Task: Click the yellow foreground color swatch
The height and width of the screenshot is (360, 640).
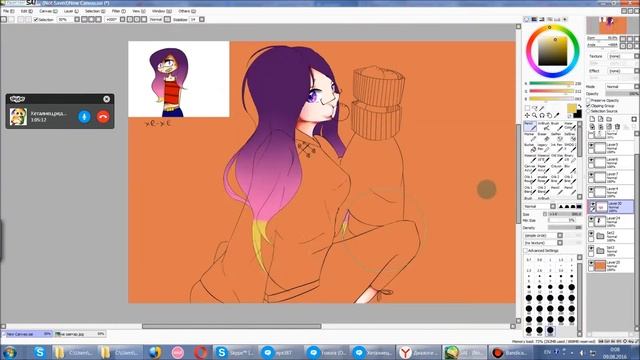Action: coord(572,108)
